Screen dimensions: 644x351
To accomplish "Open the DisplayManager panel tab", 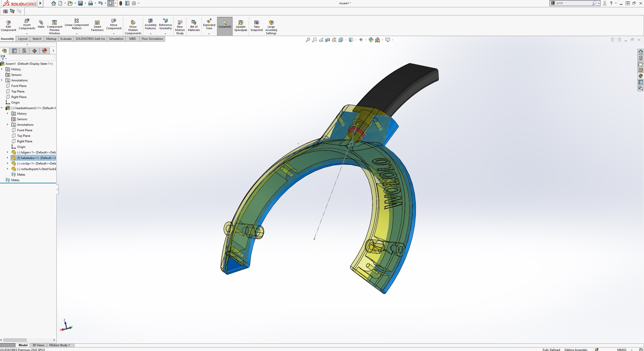I will 45,51.
